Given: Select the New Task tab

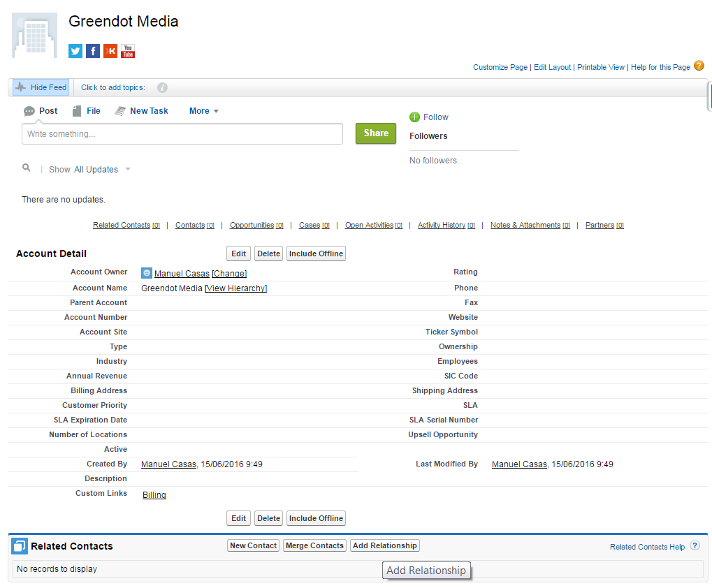Looking at the screenshot, I should 142,111.
